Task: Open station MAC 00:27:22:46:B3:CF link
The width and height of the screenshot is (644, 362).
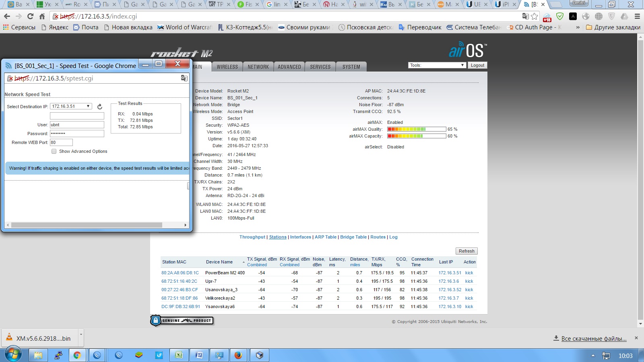Action: tap(180, 290)
